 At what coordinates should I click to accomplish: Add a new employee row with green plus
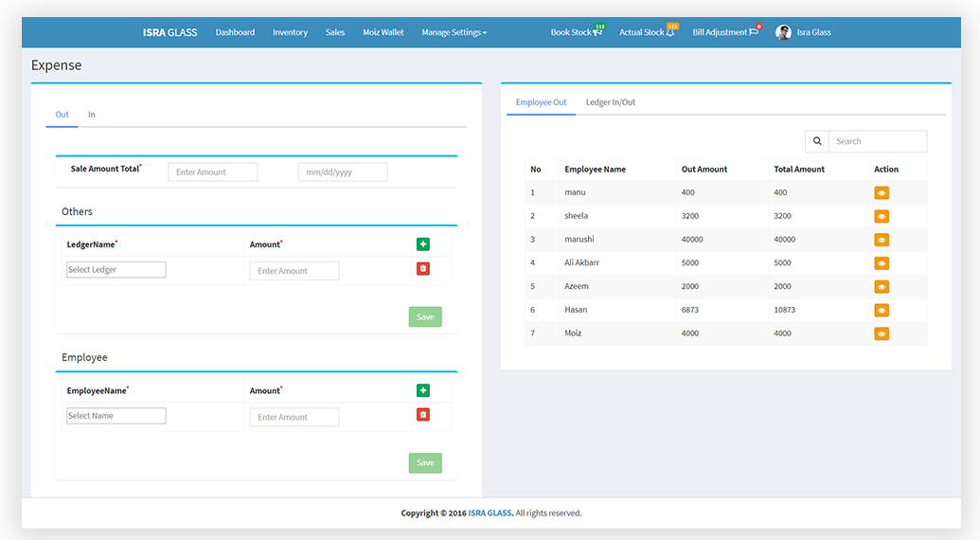point(422,390)
